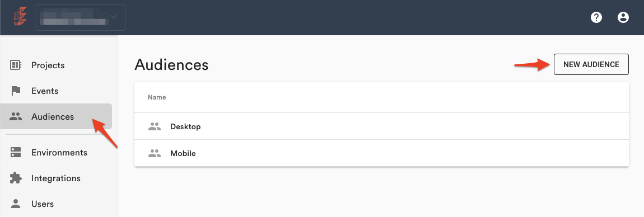Click the Users person icon
This screenshot has height=217, width=644.
point(16,204)
